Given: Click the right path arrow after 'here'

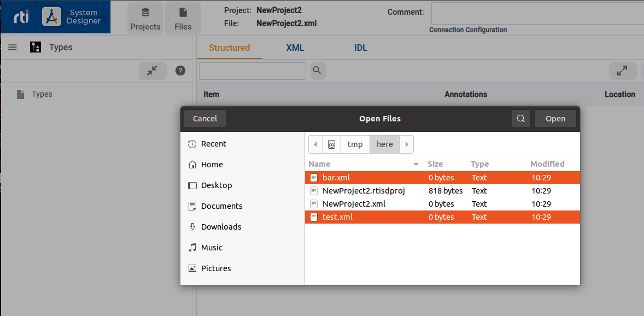Looking at the screenshot, I should click(407, 144).
